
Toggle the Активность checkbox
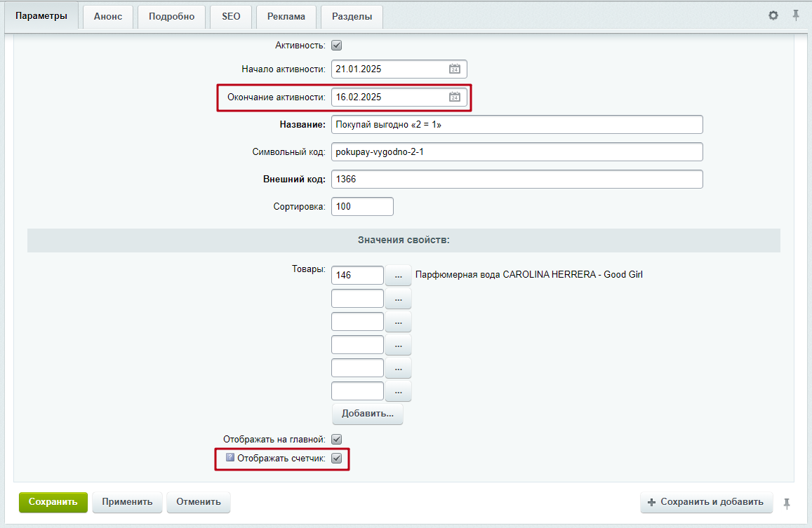click(x=337, y=46)
